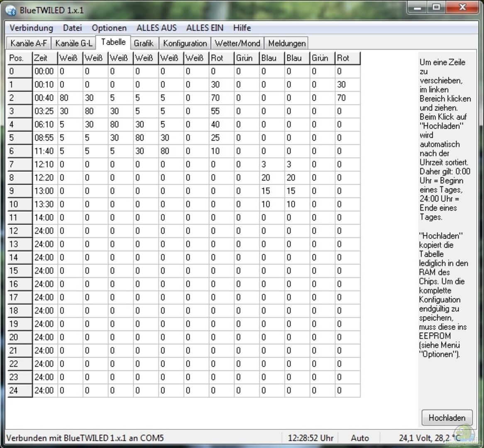Click ALLES AUS in menu bar
This screenshot has height=448, width=484.
[x=156, y=28]
